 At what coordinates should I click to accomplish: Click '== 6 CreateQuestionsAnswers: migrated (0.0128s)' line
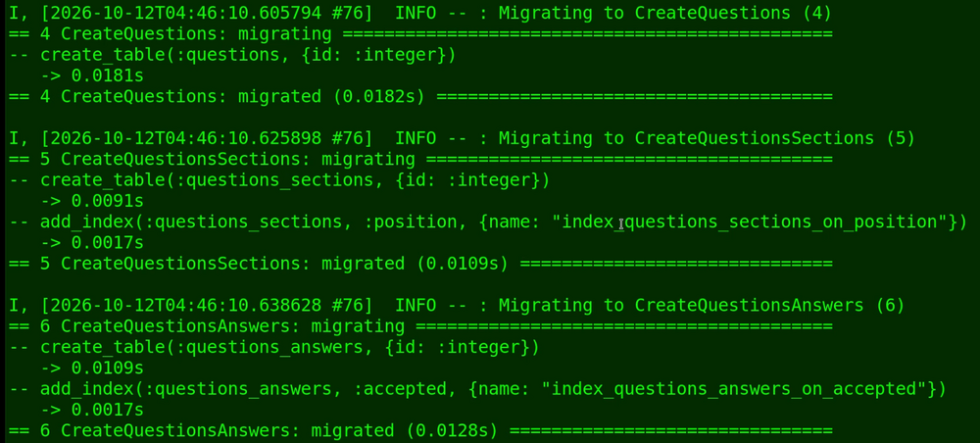point(420,430)
